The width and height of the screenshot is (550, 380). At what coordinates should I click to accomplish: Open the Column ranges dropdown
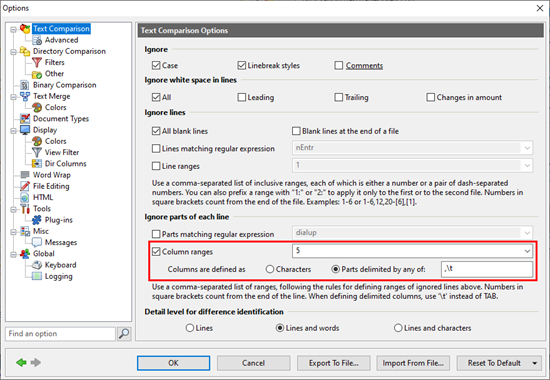click(527, 251)
